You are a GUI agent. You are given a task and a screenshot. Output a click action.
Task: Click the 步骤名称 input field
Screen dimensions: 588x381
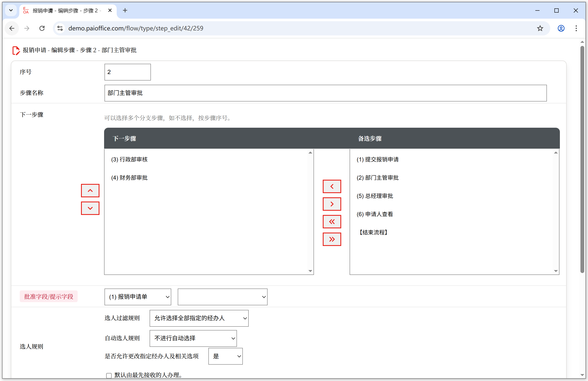pyautogui.click(x=325, y=93)
